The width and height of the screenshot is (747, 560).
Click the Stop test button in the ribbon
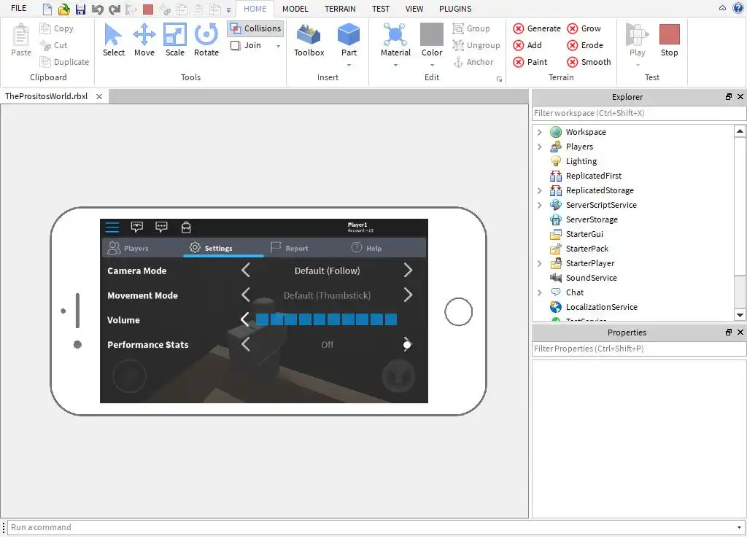tap(669, 40)
